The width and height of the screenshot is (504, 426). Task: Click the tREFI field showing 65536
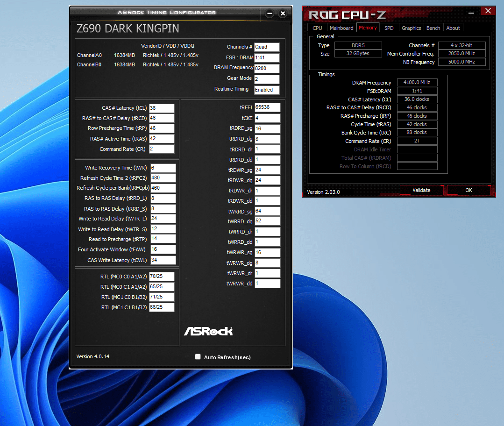click(x=268, y=107)
